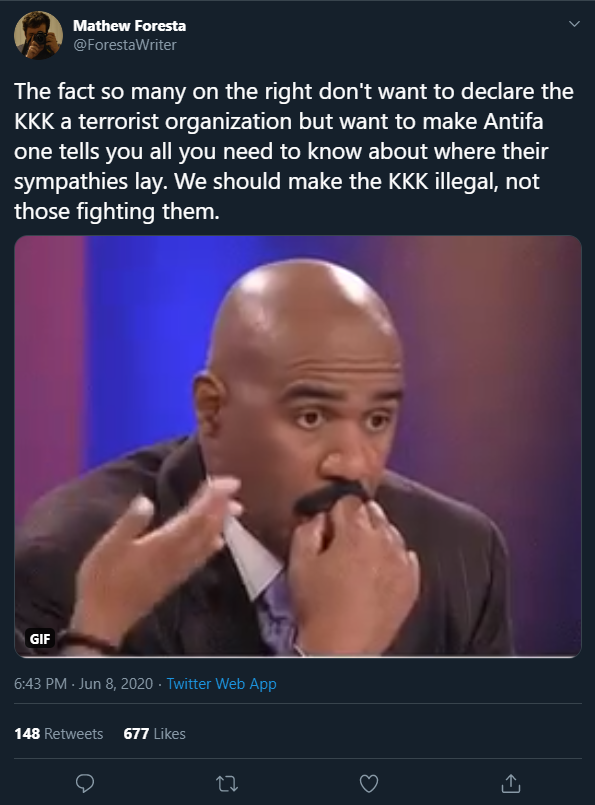Click the word Retweets label
This screenshot has width=595, height=805.
pyautogui.click(x=73, y=734)
